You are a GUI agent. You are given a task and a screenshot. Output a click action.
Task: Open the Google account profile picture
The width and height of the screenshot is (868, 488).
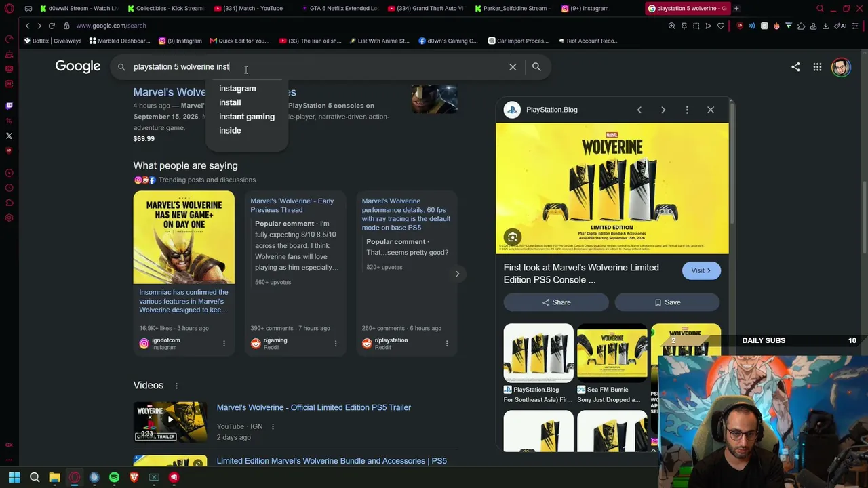click(841, 66)
